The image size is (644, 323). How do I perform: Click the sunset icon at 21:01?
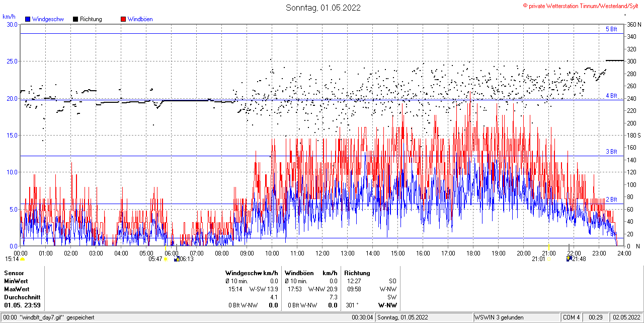(x=548, y=259)
